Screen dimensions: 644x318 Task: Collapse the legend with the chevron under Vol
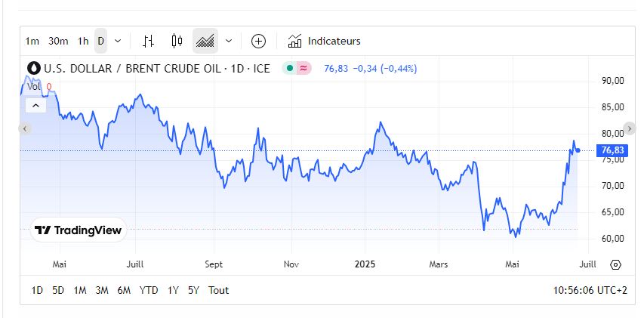(x=36, y=106)
